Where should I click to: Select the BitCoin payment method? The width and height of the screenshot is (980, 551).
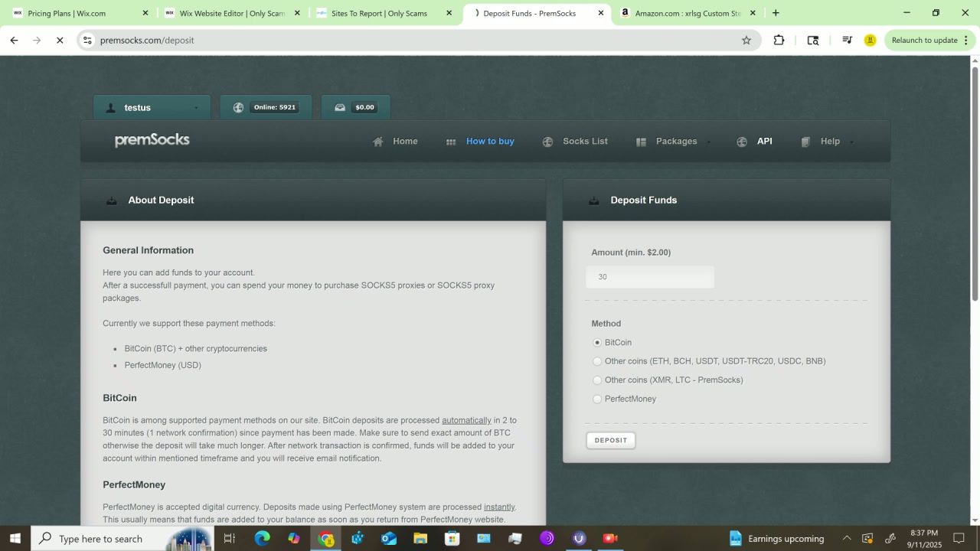pos(597,343)
